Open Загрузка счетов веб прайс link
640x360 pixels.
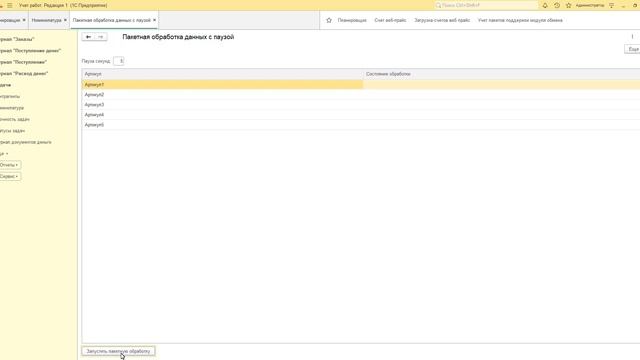click(x=442, y=20)
